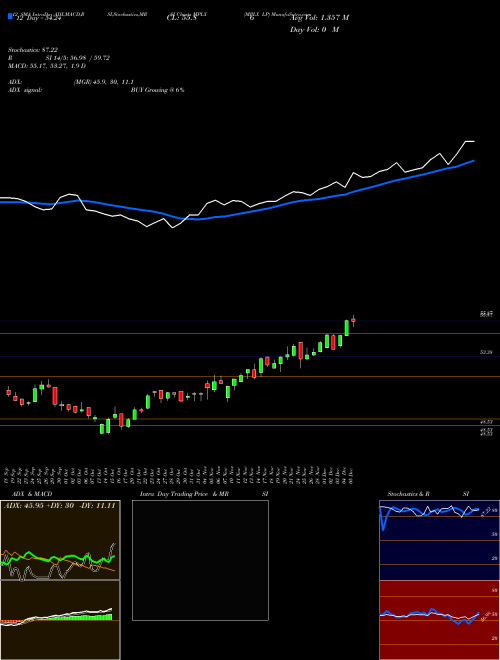
Task: Click the "ADX: 45.95 +DY: 30 -DY: 11.11" header
Action: click(x=59, y=505)
